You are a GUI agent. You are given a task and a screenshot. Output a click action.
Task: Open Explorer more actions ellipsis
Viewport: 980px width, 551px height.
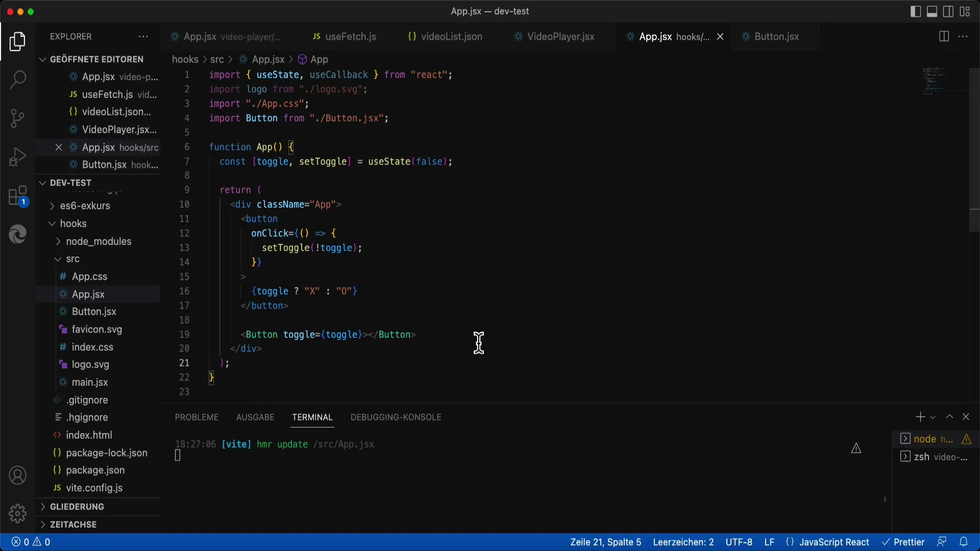pos(143,37)
